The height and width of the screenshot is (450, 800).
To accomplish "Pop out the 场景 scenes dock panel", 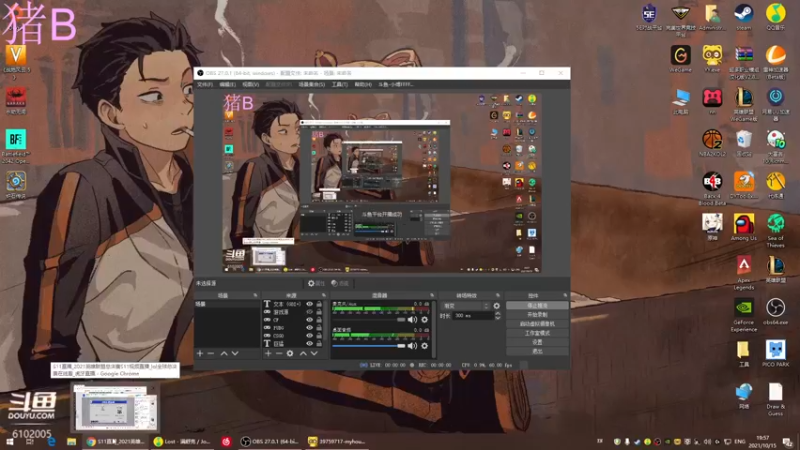I will pyautogui.click(x=256, y=295).
